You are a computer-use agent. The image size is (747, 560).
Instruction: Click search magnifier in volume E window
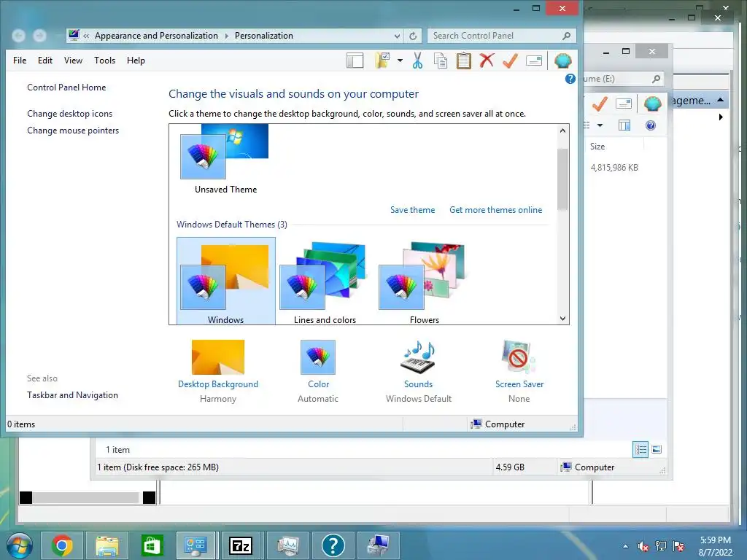point(656,79)
